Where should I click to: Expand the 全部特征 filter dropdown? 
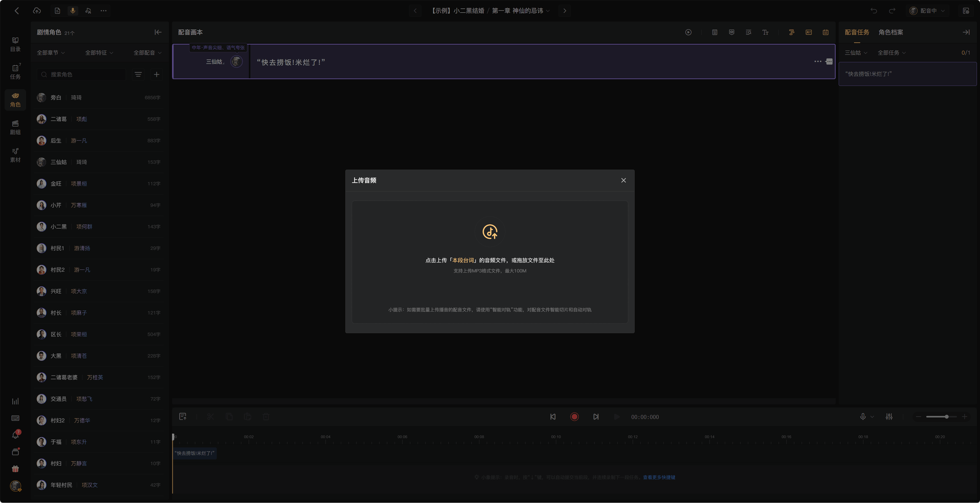[99, 53]
